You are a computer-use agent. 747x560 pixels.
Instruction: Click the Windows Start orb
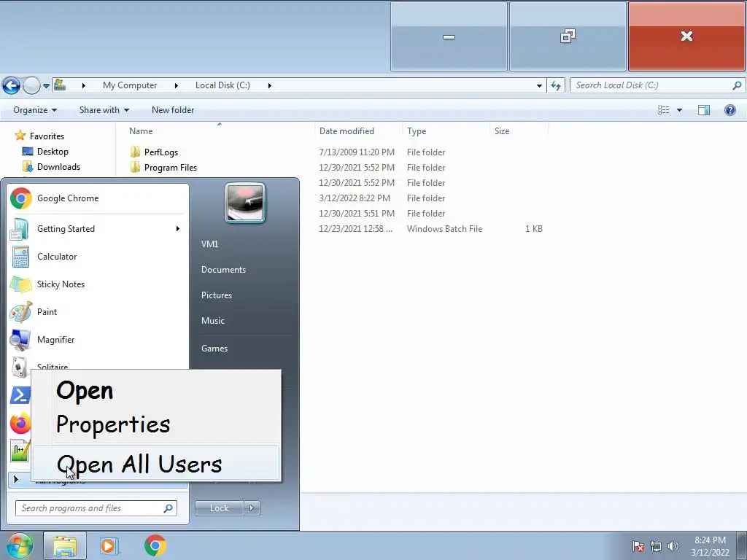20,545
